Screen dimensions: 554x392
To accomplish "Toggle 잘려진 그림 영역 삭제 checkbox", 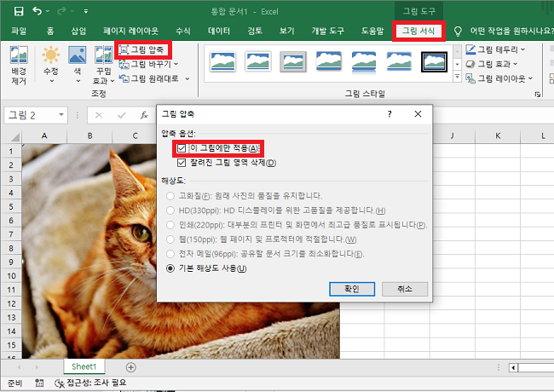I will click(x=182, y=163).
